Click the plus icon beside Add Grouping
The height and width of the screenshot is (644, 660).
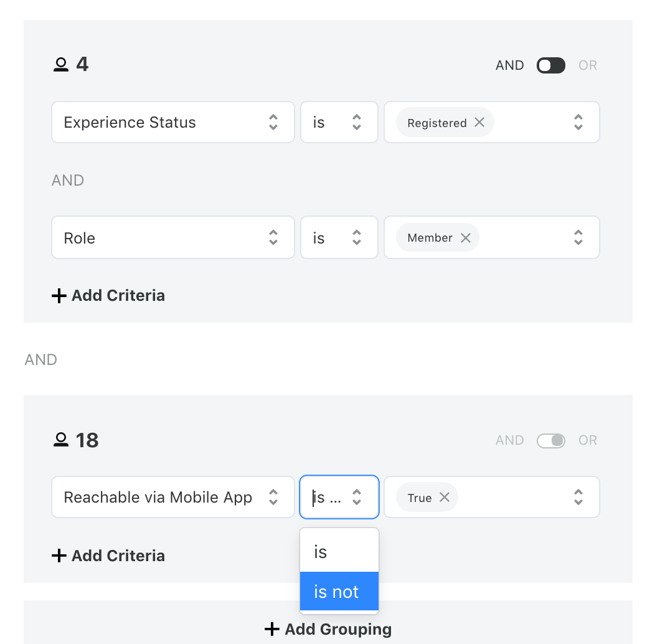point(273,629)
